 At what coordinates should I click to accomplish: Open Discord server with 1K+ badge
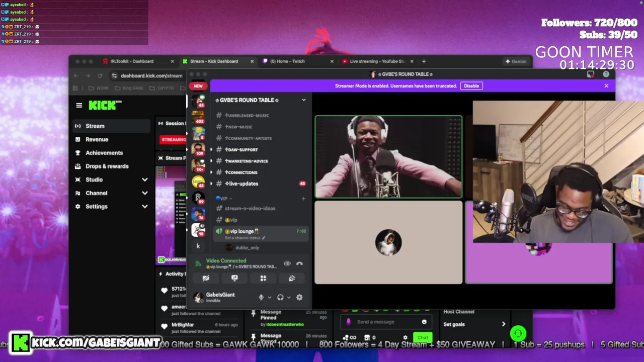coord(198,165)
